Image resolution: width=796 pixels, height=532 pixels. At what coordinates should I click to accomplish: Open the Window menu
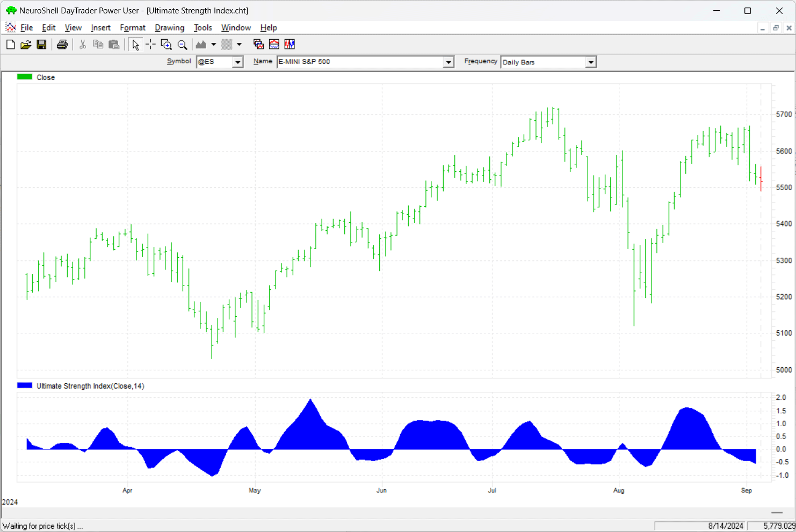pos(236,28)
